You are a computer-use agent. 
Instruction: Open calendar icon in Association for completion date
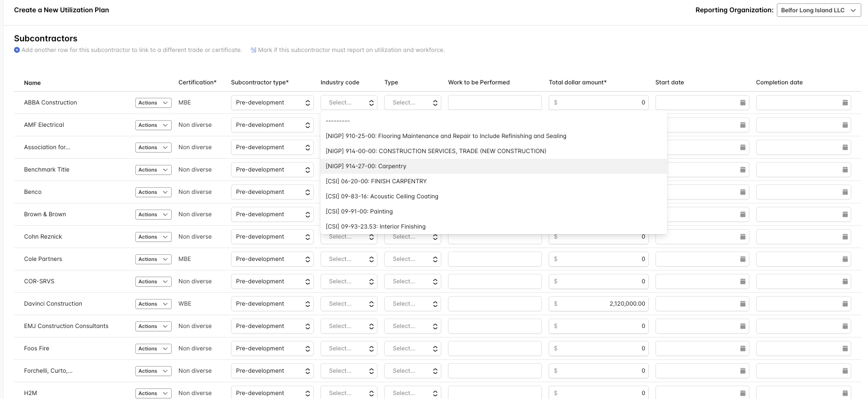point(845,148)
